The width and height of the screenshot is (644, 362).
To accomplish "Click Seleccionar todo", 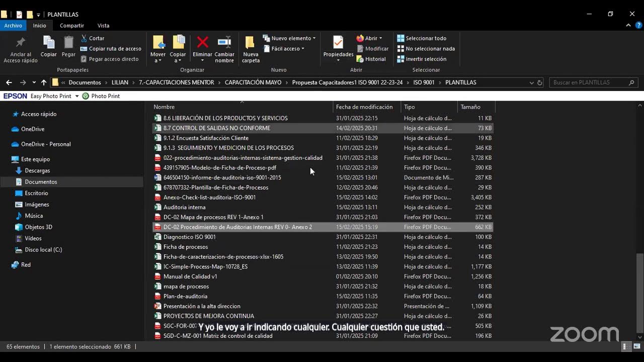I will pos(422,38).
